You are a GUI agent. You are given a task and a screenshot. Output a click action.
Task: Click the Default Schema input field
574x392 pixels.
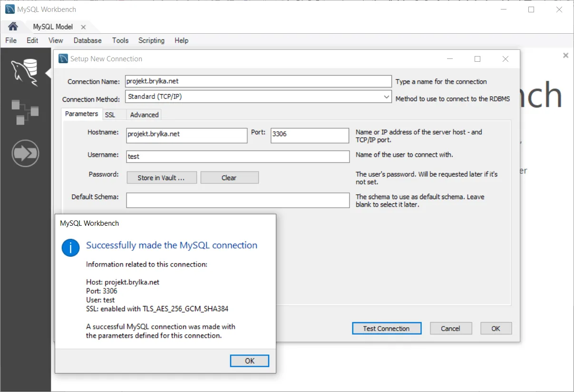[238, 200]
